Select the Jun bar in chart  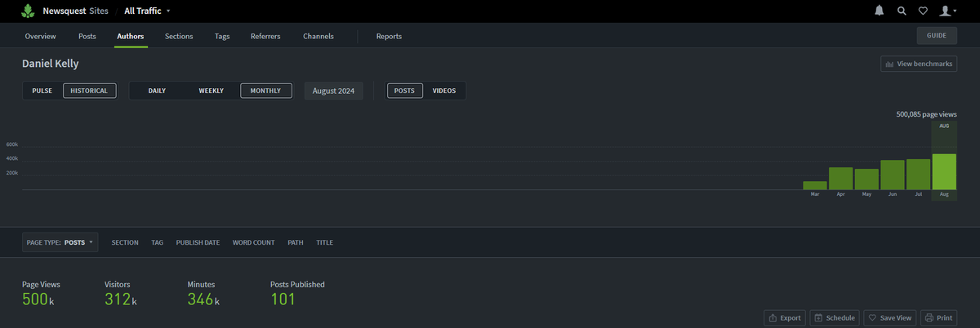point(892,175)
